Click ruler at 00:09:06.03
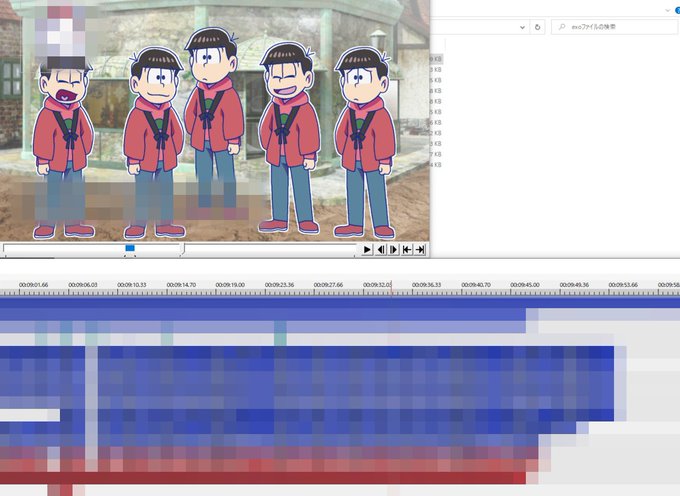Viewport: 680px width, 496px height. (82, 285)
